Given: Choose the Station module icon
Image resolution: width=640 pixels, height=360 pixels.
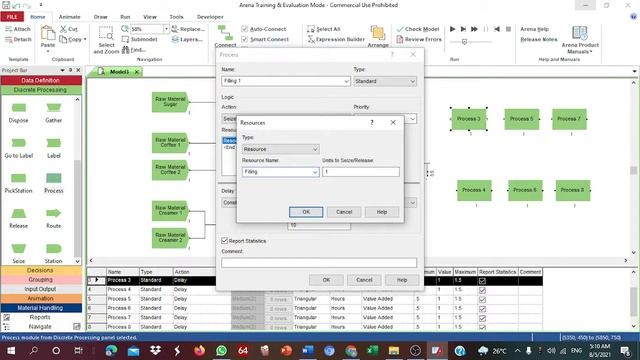Looking at the screenshot, I should click(53, 248).
